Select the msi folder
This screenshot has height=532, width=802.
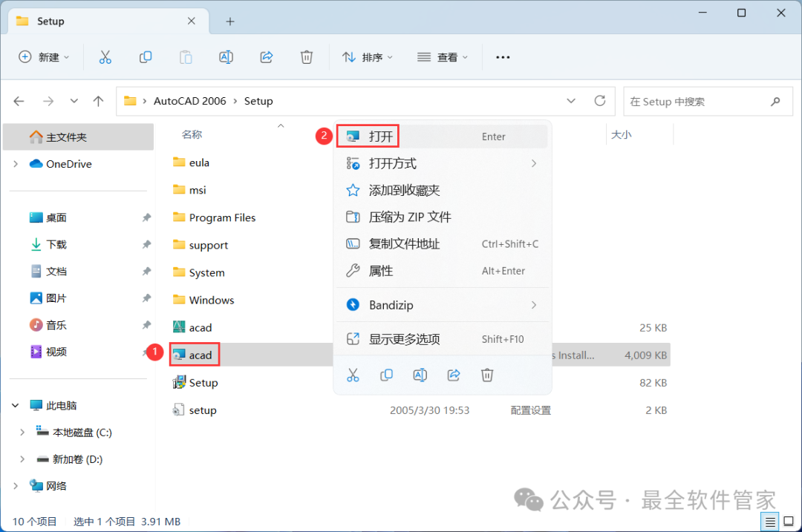[189, 190]
